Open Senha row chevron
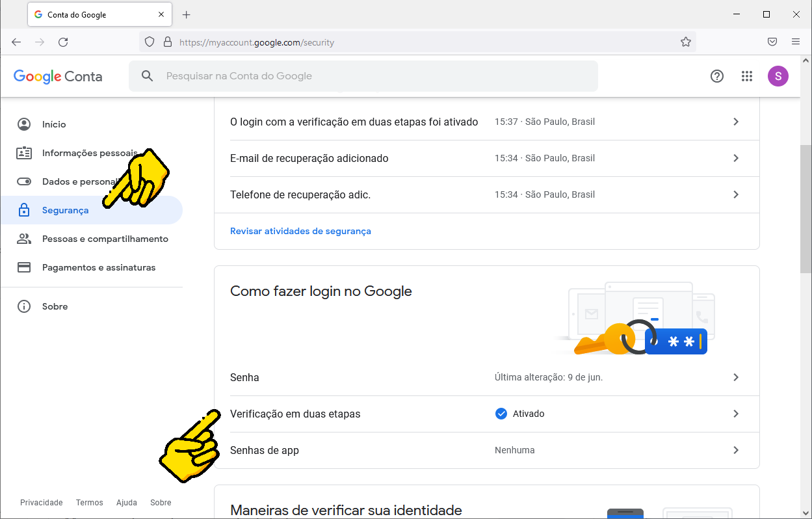The height and width of the screenshot is (519, 812). pyautogui.click(x=736, y=377)
